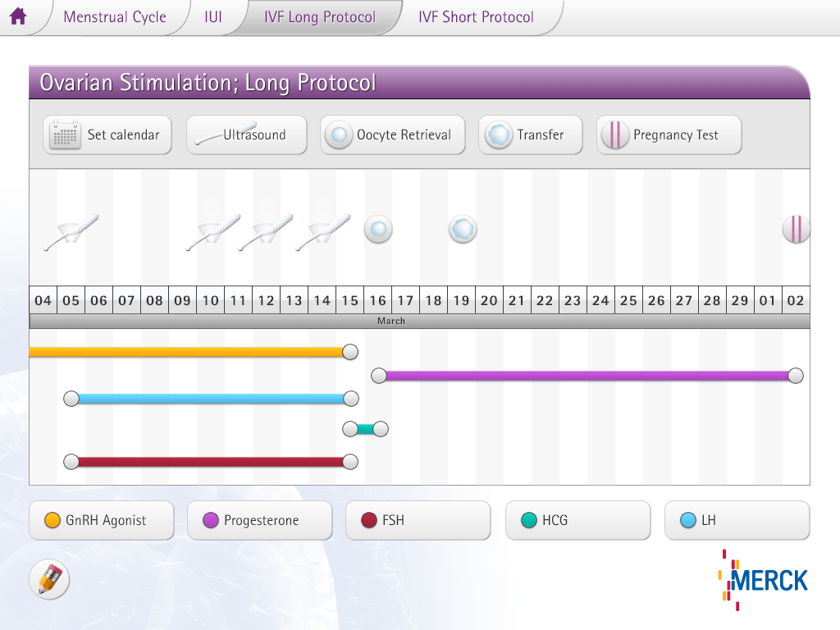Toggle the GnRH Agonist legend
The height and width of the screenshot is (630, 840).
click(101, 520)
